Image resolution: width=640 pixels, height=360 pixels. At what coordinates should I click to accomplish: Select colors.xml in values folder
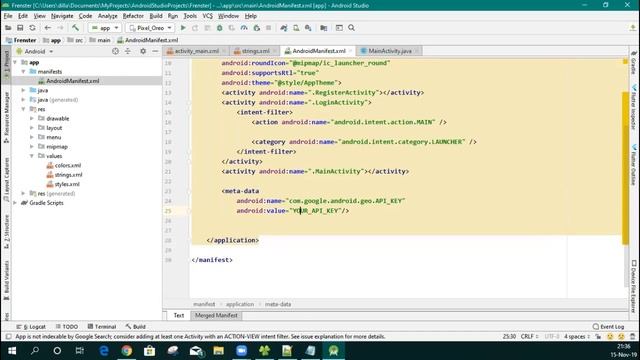[x=67, y=165]
